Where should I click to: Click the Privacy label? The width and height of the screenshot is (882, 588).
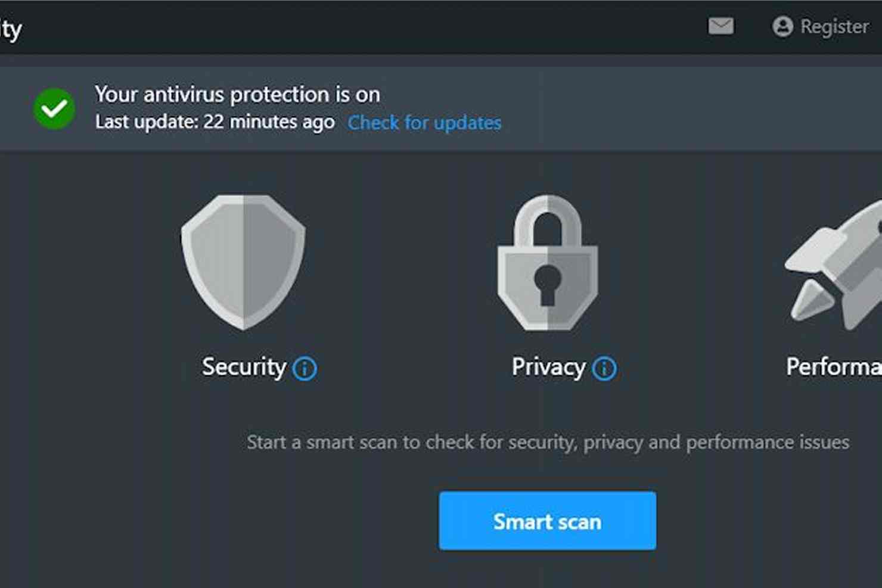coord(549,367)
